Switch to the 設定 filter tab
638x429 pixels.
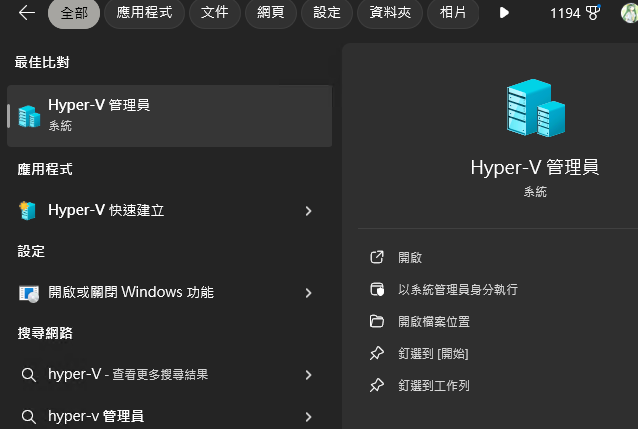pyautogui.click(x=327, y=13)
